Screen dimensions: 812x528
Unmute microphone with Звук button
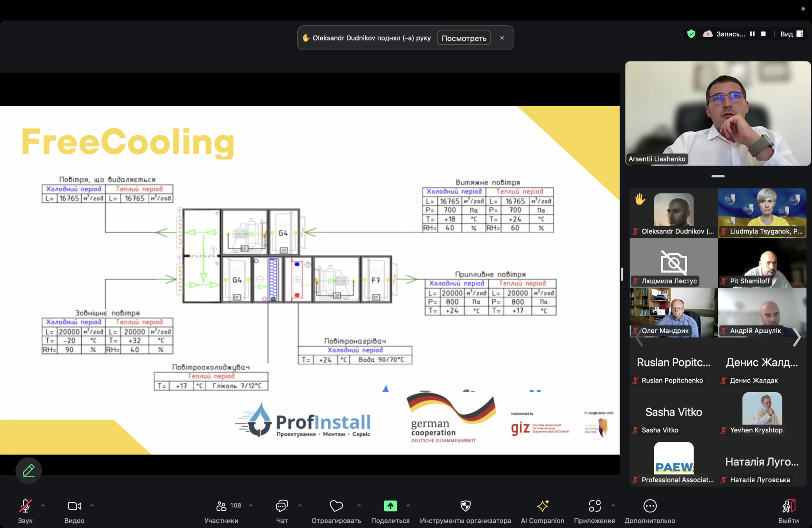coord(25,506)
